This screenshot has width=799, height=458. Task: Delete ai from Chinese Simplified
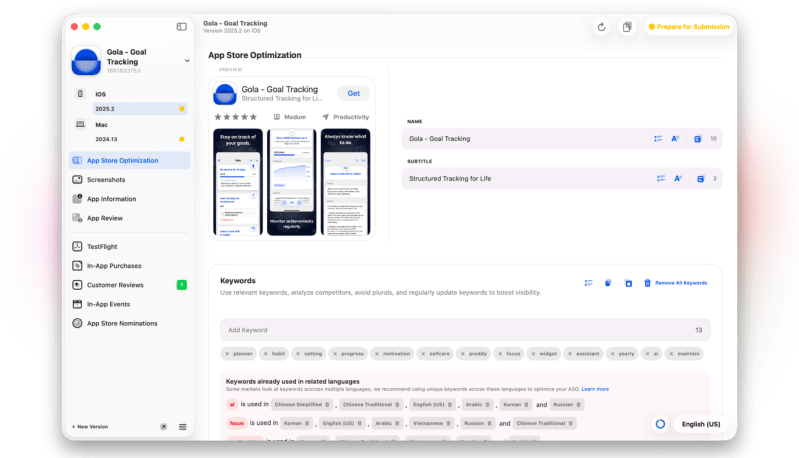[327, 405]
